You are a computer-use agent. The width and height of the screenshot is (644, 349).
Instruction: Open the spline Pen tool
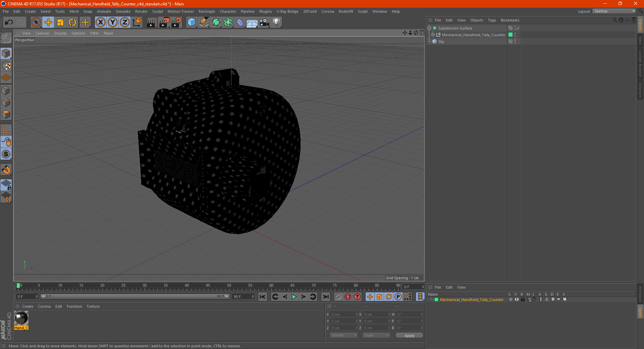point(204,22)
